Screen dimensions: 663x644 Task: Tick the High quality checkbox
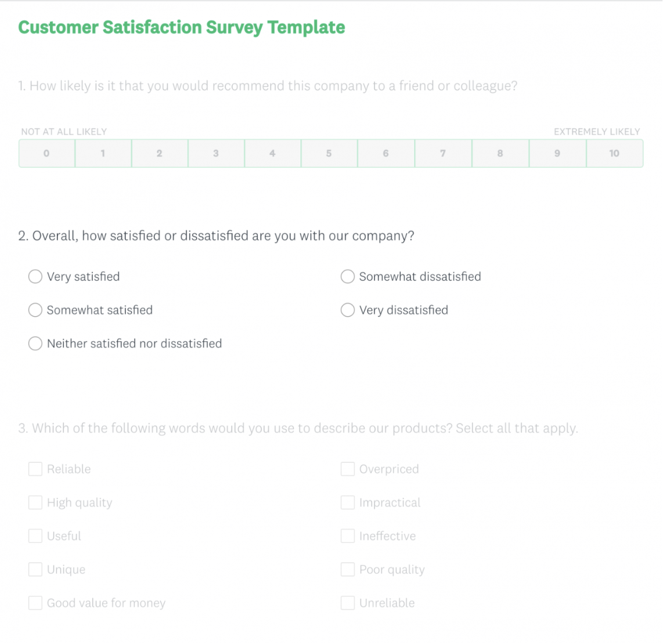click(x=35, y=502)
